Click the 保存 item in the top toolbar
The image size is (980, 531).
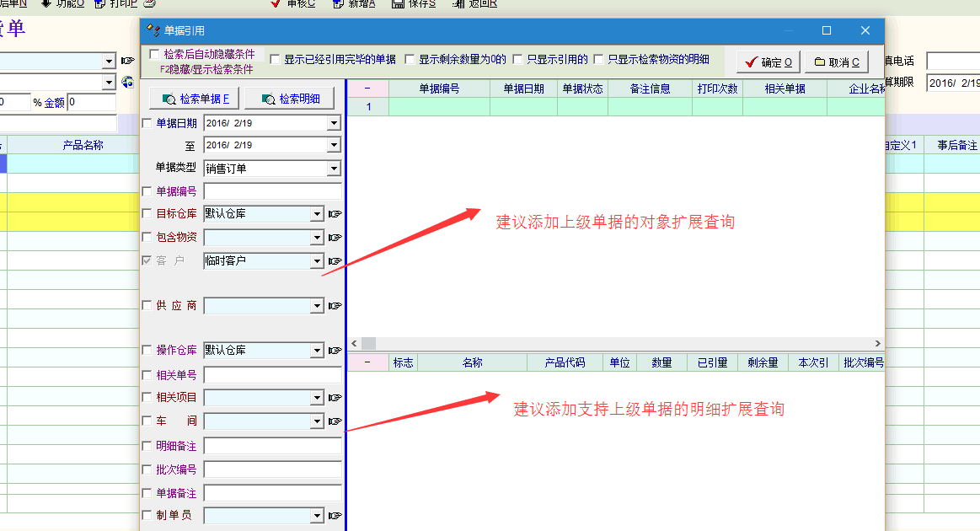[x=414, y=3]
